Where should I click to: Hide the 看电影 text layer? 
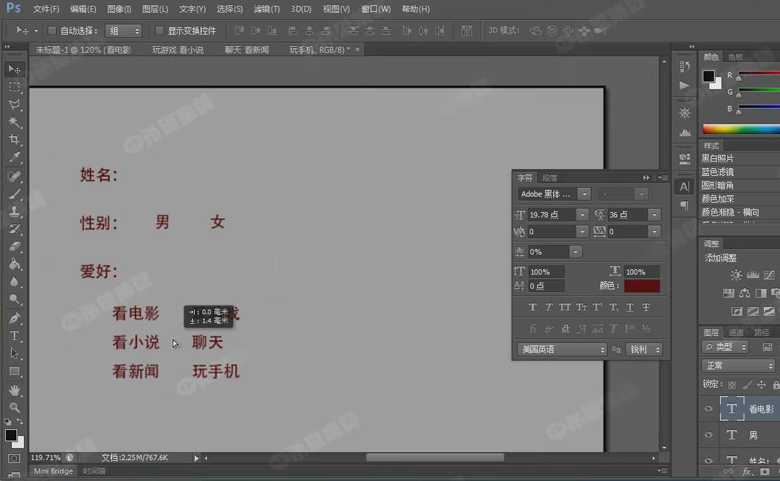tap(708, 409)
